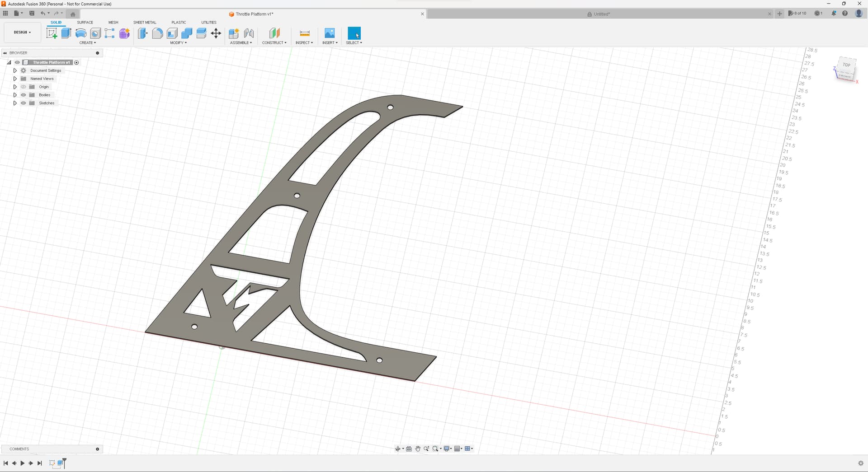Screen dimensions: 868x472
Task: Click the Orbit tool in navigation bar
Action: tap(398, 449)
